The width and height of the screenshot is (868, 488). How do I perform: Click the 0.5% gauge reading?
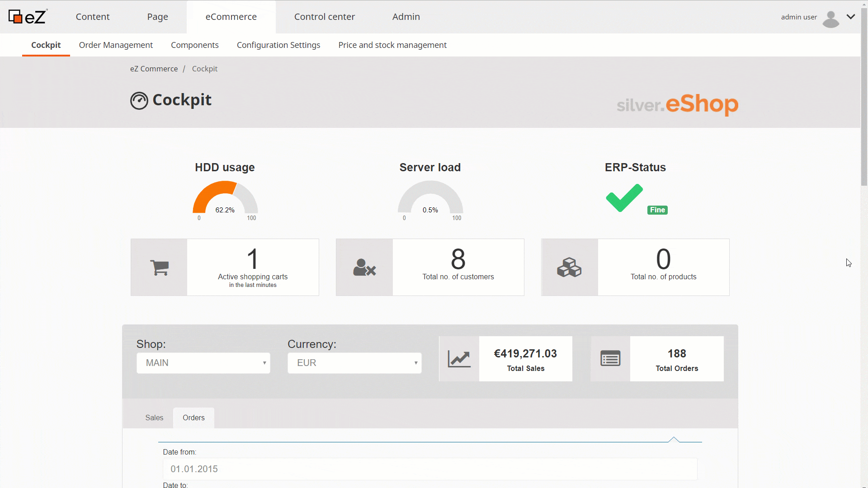tap(430, 210)
